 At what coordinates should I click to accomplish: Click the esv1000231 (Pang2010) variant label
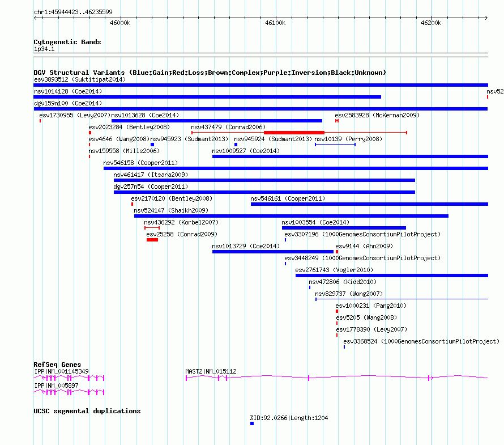pyautogui.click(x=371, y=306)
